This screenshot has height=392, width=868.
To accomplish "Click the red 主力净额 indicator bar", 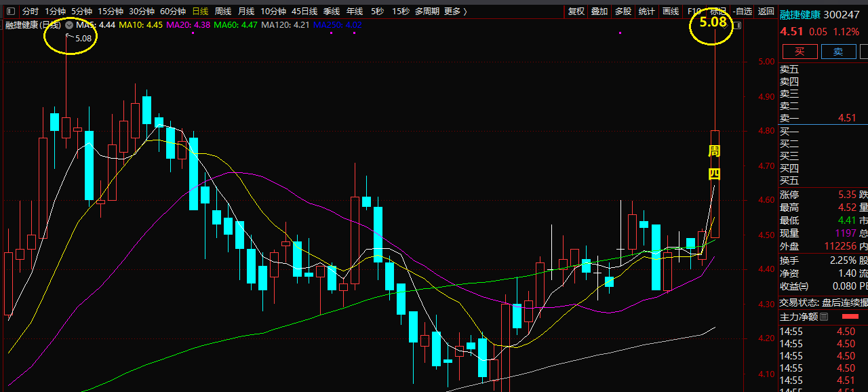I will click(x=850, y=317).
